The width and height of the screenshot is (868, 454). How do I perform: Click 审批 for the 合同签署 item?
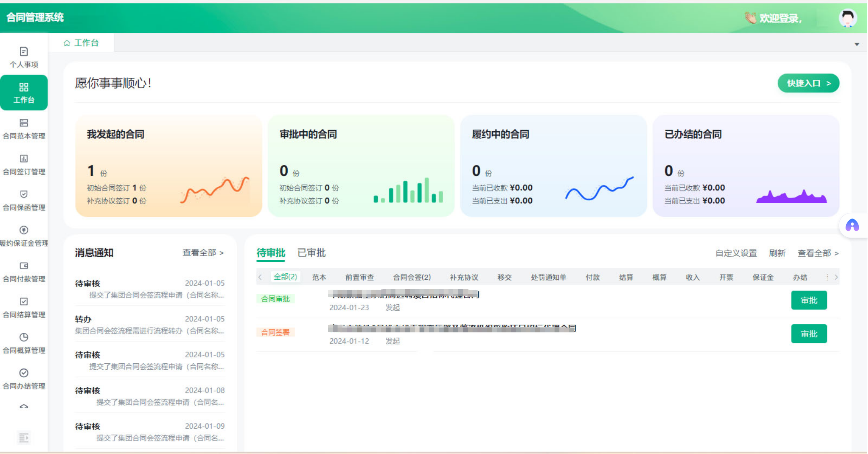pos(809,334)
